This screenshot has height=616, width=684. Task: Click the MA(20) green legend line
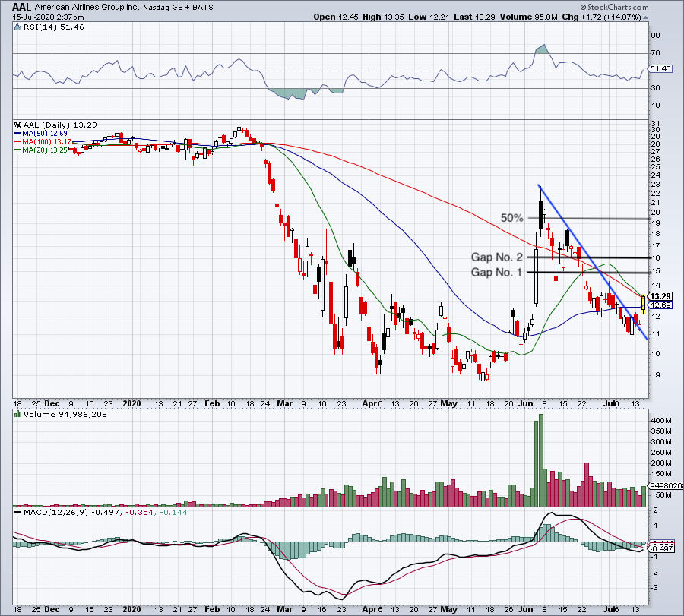click(18, 150)
